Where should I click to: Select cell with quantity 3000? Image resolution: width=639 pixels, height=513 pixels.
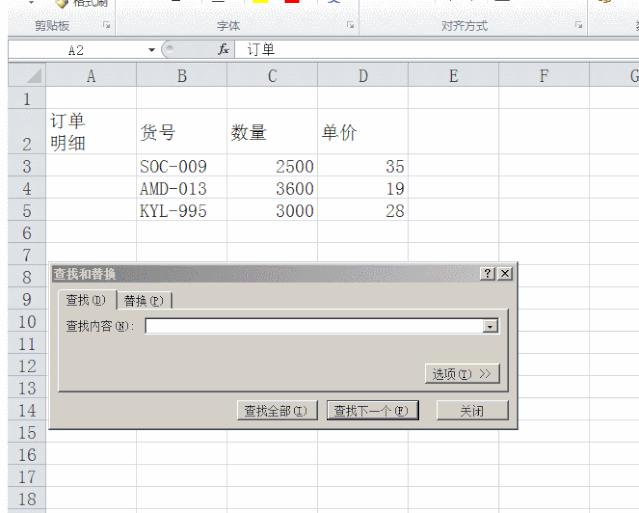tap(272, 210)
